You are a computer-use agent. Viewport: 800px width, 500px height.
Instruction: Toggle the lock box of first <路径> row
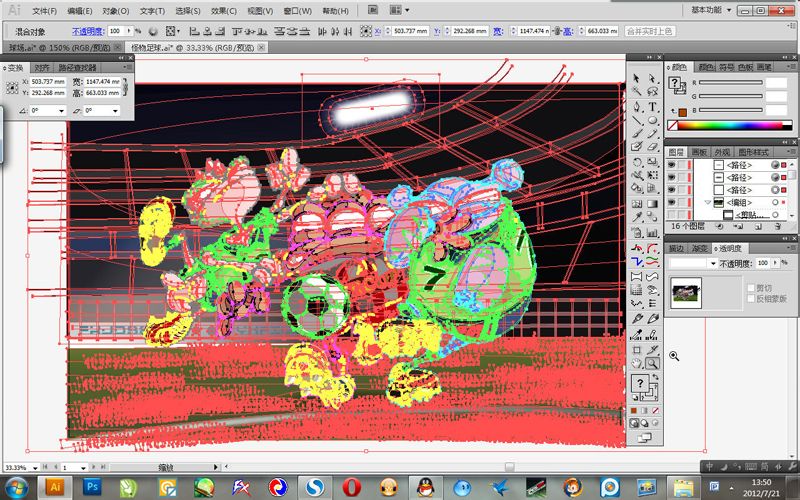[x=682, y=165]
